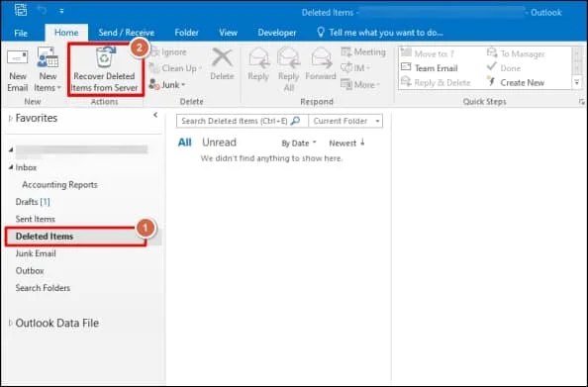This screenshot has height=387, width=588.
Task: Click the Reply icon
Action: [258, 58]
